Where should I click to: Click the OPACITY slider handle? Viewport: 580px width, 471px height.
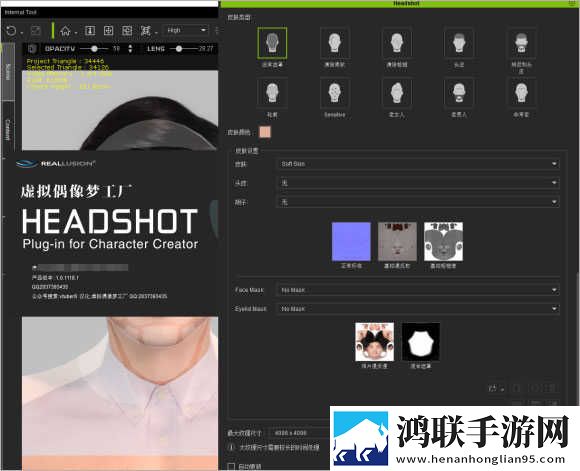[95, 48]
